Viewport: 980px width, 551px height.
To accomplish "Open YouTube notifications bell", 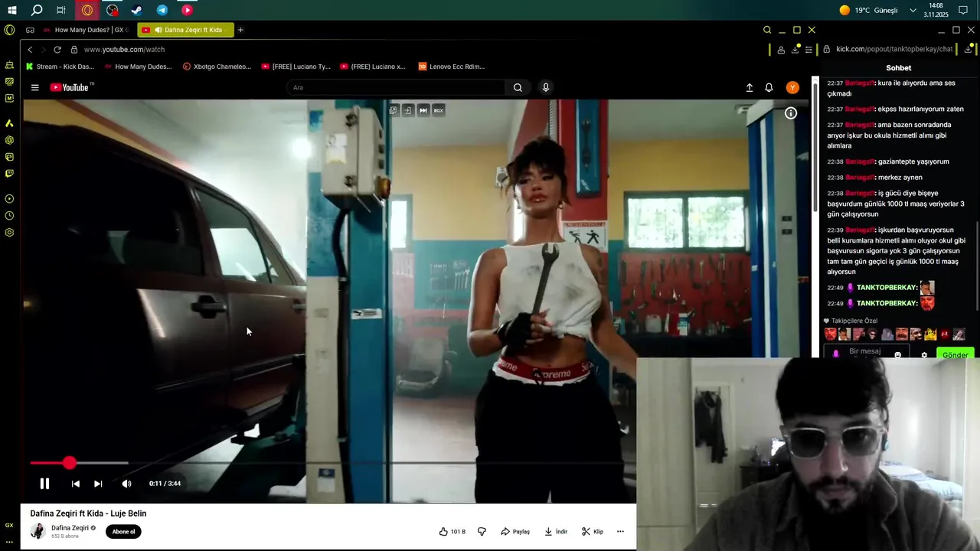I will [x=769, y=88].
